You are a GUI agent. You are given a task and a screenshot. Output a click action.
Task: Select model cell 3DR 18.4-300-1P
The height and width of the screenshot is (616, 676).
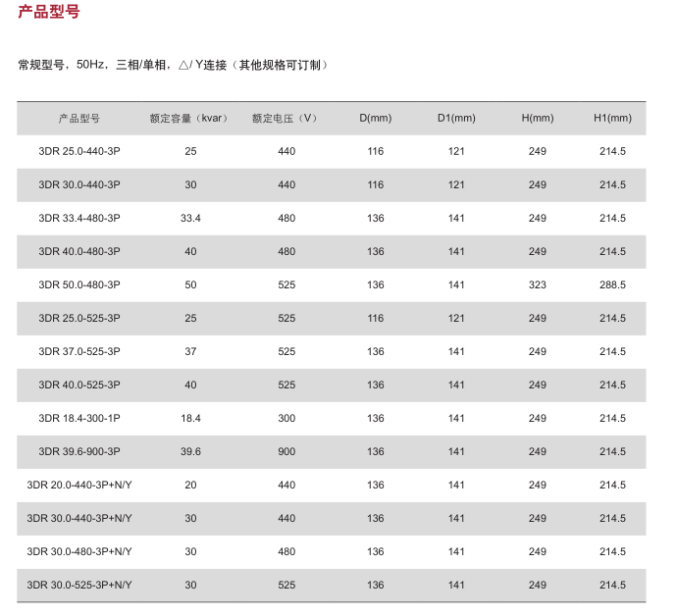pos(79,418)
